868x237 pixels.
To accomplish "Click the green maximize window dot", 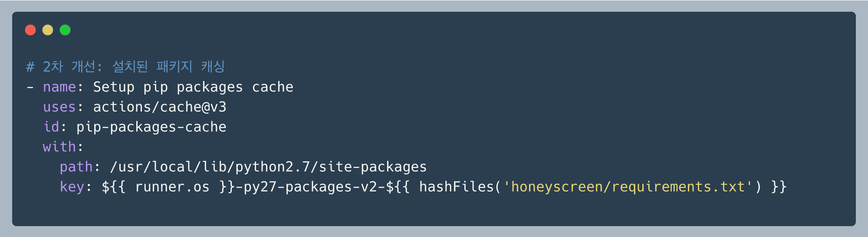I will coord(65,30).
